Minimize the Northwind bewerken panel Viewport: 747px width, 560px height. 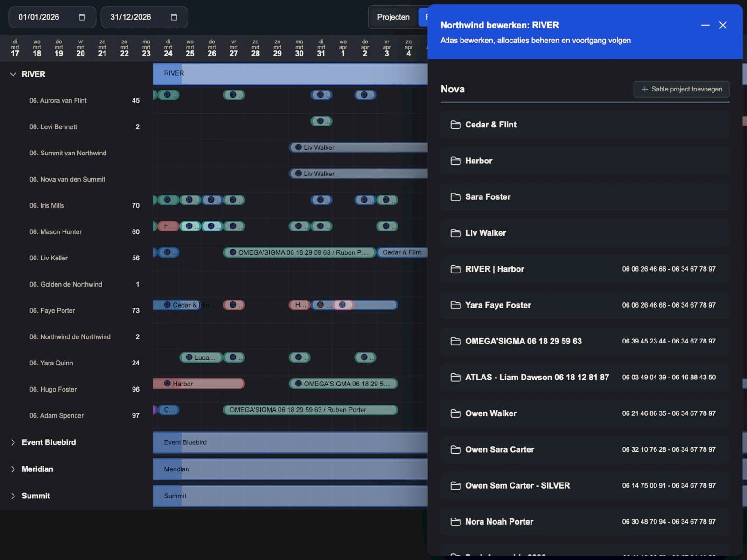pyautogui.click(x=705, y=25)
